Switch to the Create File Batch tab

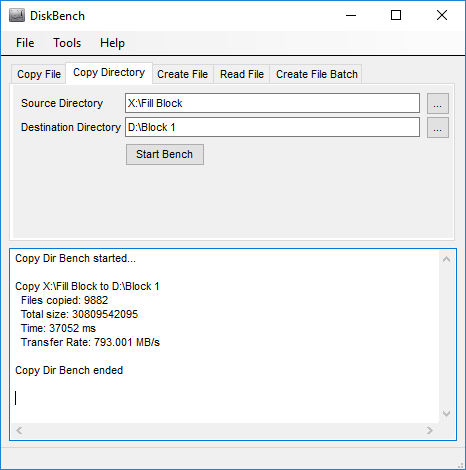[316, 74]
